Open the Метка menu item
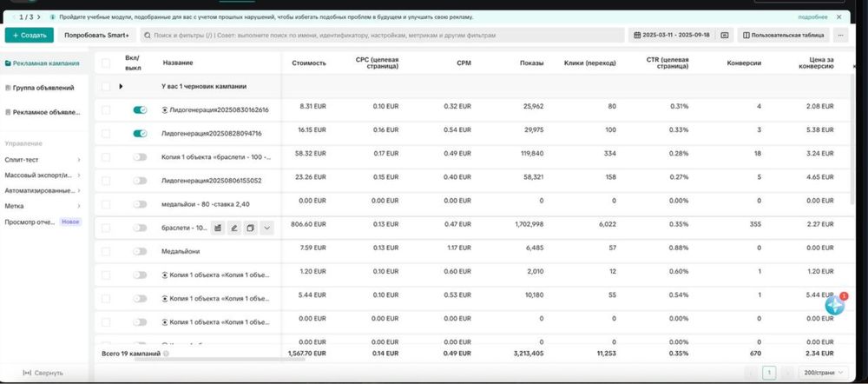This screenshot has width=868, height=384. [x=43, y=206]
